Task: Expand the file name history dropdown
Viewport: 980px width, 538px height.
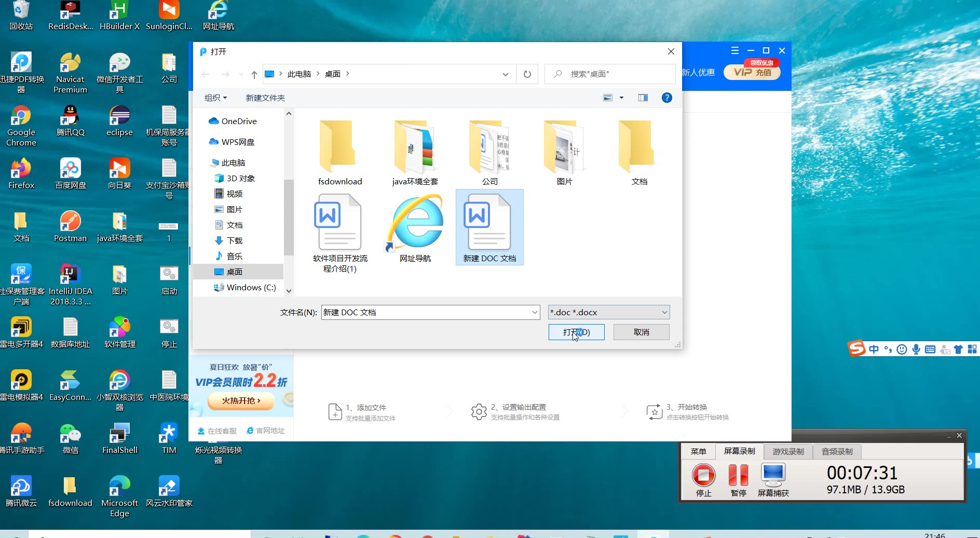Action: (x=535, y=312)
